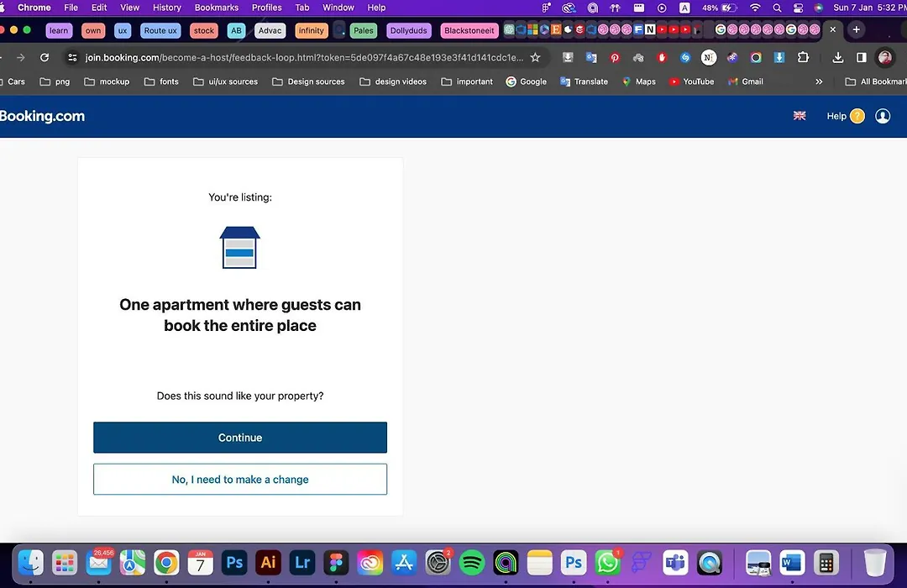The image size is (907, 588).
Task: Open the Translate bookmark
Action: (x=585, y=81)
